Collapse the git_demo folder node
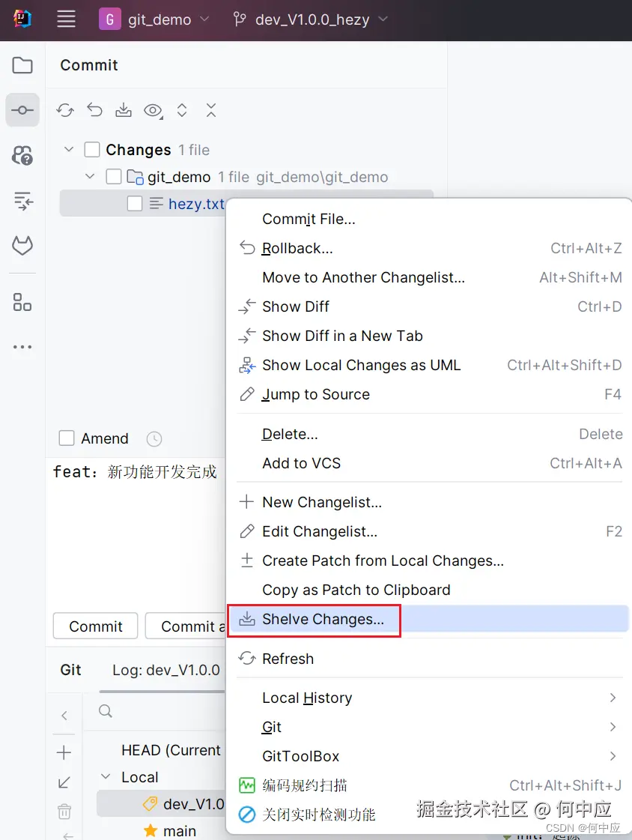This screenshot has height=840, width=632. tap(90, 175)
